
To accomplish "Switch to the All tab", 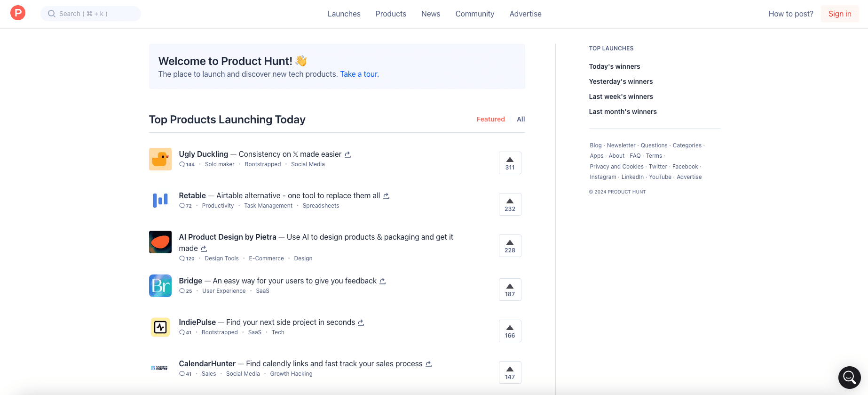I will 521,119.
